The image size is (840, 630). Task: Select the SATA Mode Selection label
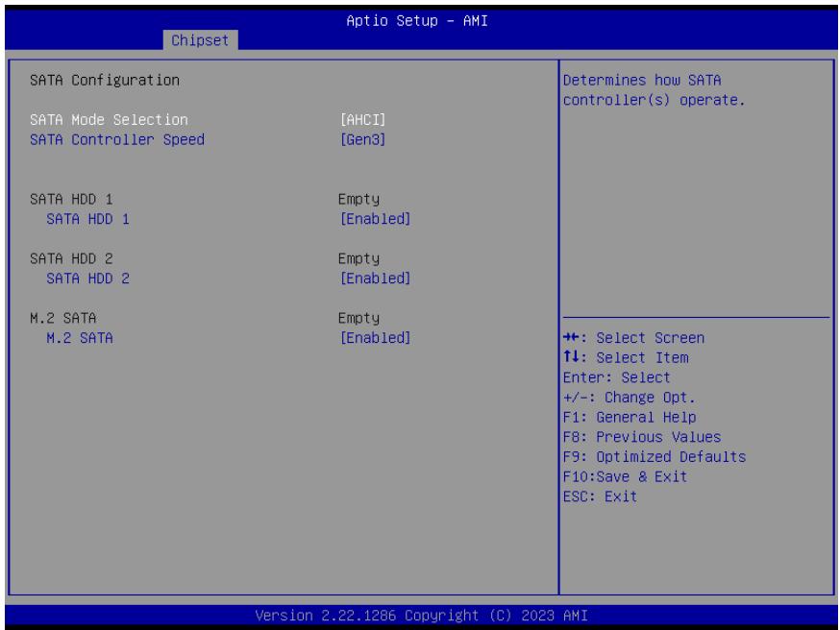109,119
